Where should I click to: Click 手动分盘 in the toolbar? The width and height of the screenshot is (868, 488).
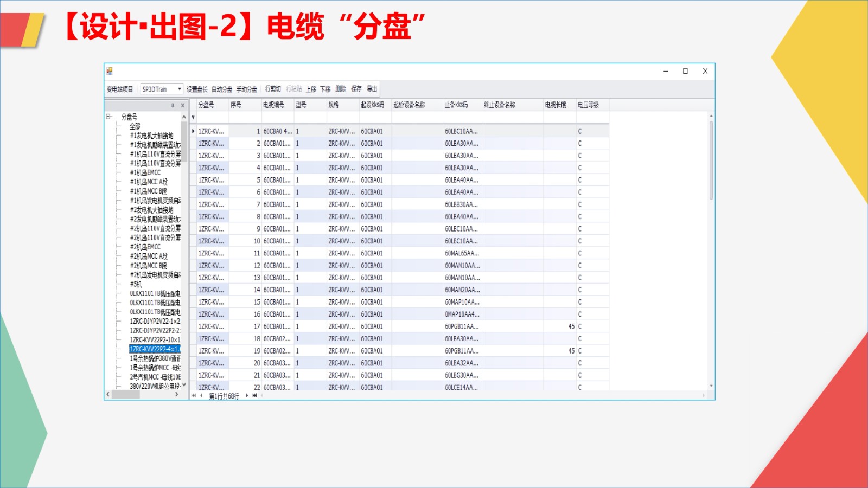(x=246, y=89)
